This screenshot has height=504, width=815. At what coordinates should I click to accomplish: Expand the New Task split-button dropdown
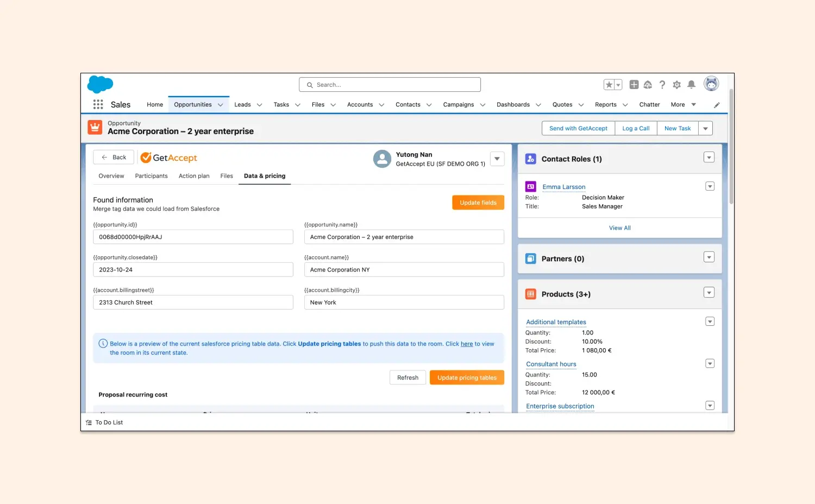[705, 128]
